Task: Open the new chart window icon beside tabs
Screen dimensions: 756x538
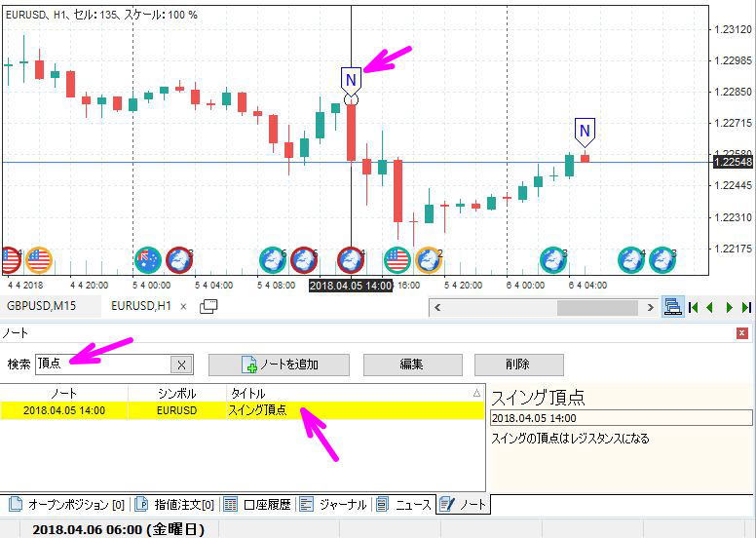Action: coord(208,306)
